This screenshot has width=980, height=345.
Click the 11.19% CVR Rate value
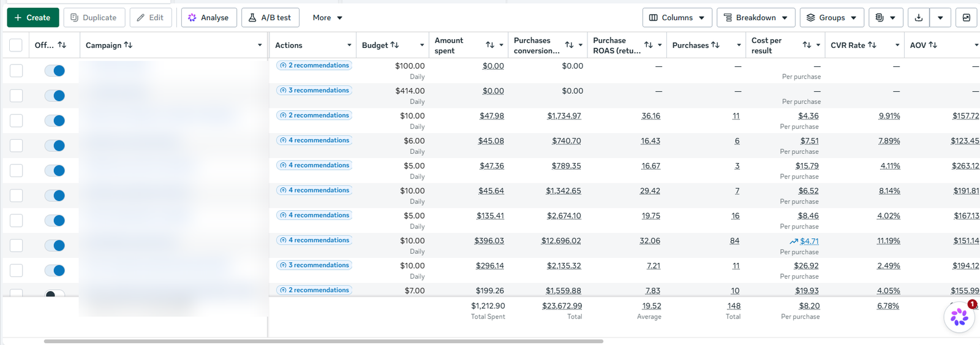889,241
